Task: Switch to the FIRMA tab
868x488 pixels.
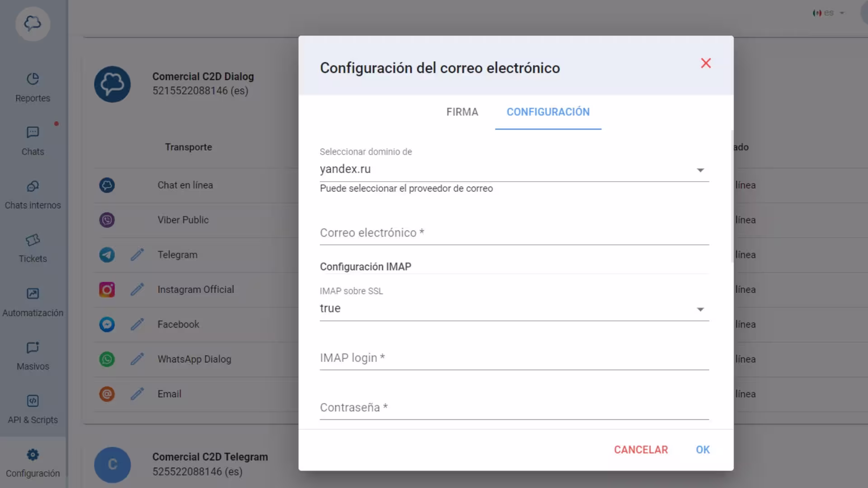Action: tap(462, 112)
